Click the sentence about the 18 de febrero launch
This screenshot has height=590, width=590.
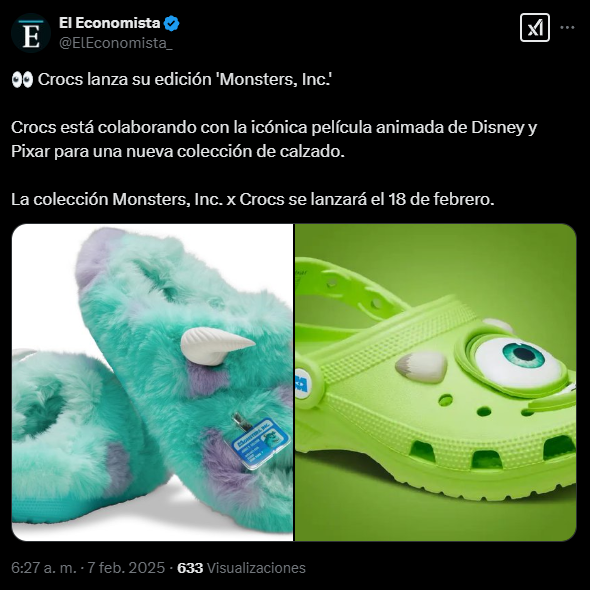pos(252,199)
